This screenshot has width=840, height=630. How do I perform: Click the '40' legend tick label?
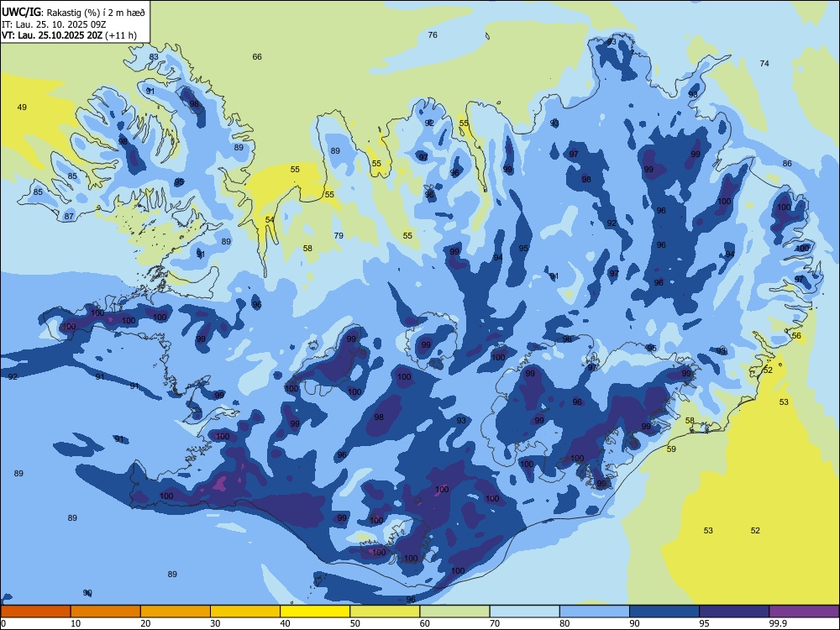286,623
